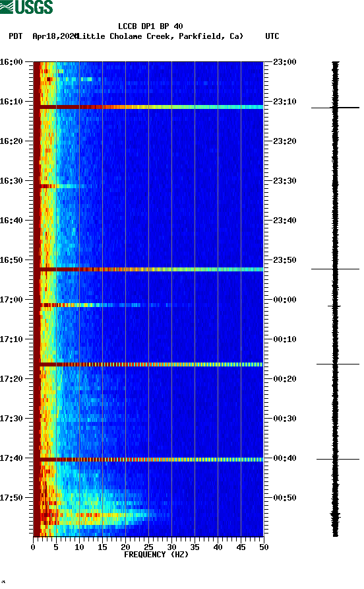Click the 'PDT' timezone label
Viewport: 364px width, 589px height.
click(15, 36)
